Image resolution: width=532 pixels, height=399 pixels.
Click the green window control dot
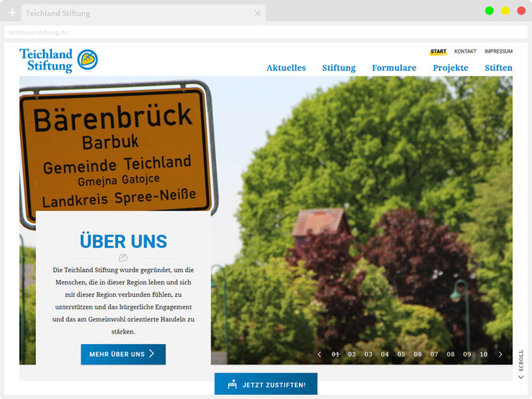point(489,10)
